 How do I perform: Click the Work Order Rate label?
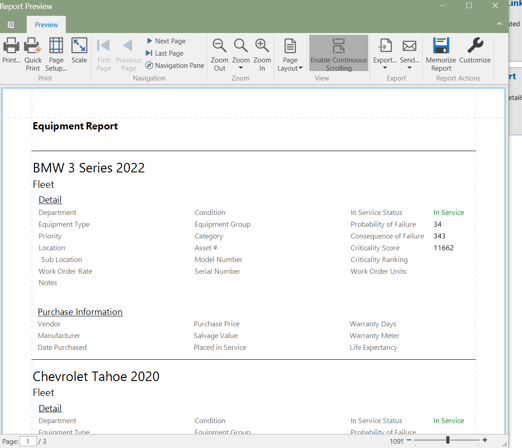[65, 271]
